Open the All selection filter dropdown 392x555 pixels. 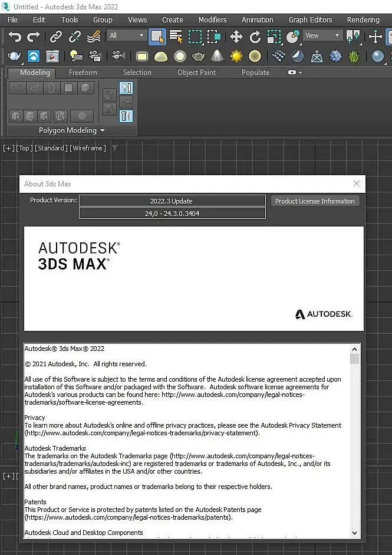tap(126, 35)
